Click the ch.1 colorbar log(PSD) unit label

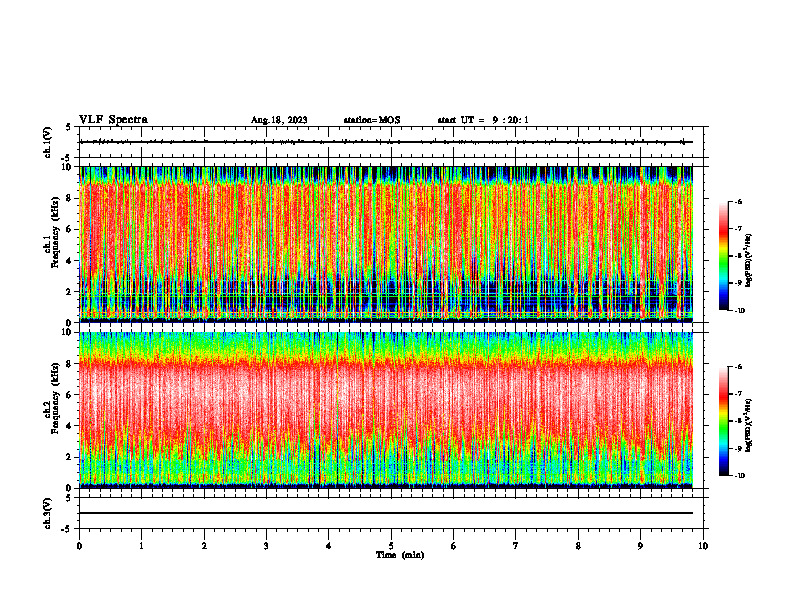(750, 261)
